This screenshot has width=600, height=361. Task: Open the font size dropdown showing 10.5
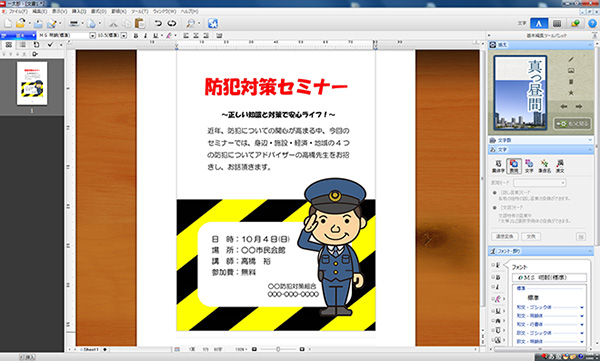124,36
